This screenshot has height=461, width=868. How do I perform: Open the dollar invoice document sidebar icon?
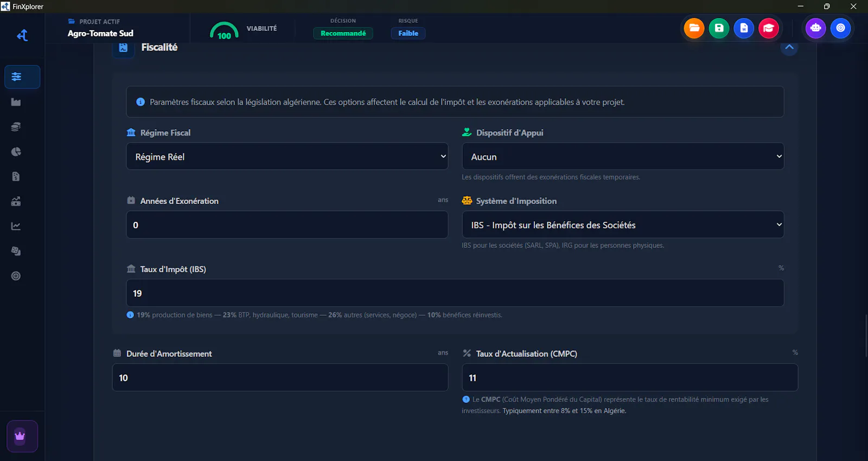tap(16, 176)
